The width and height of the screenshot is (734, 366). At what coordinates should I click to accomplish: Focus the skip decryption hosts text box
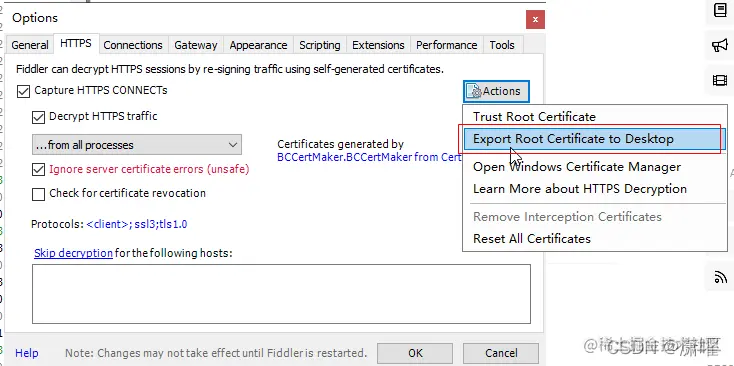[281, 294]
